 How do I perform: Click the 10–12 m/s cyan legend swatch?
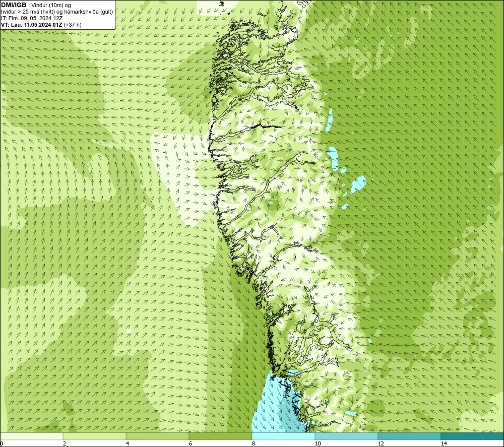click(x=347, y=436)
